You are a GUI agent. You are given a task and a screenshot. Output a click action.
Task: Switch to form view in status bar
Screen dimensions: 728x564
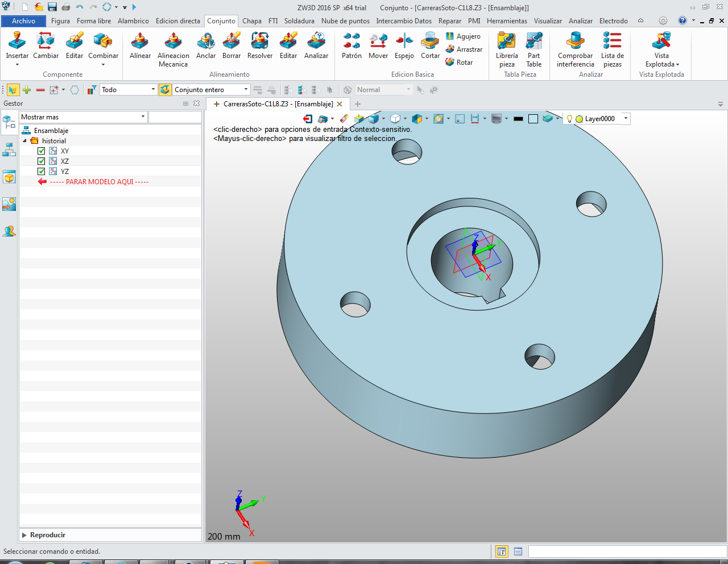coord(502,551)
